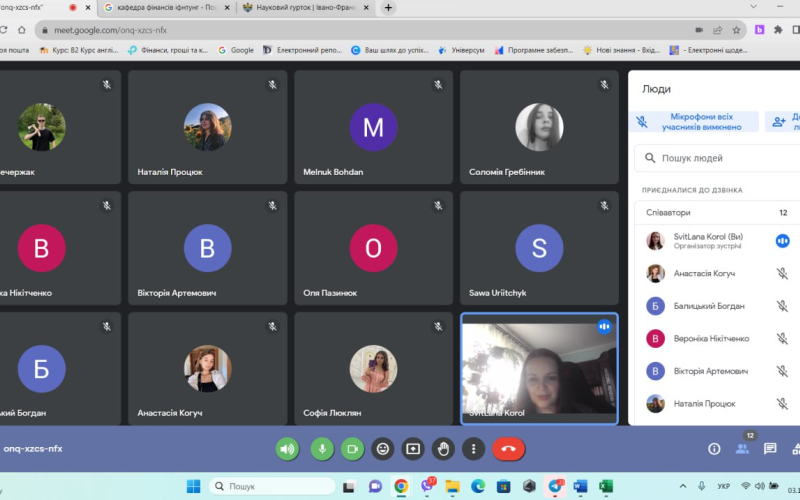This screenshot has width=800, height=500.
Task: Toggle the People panel icon
Action: coord(742,449)
